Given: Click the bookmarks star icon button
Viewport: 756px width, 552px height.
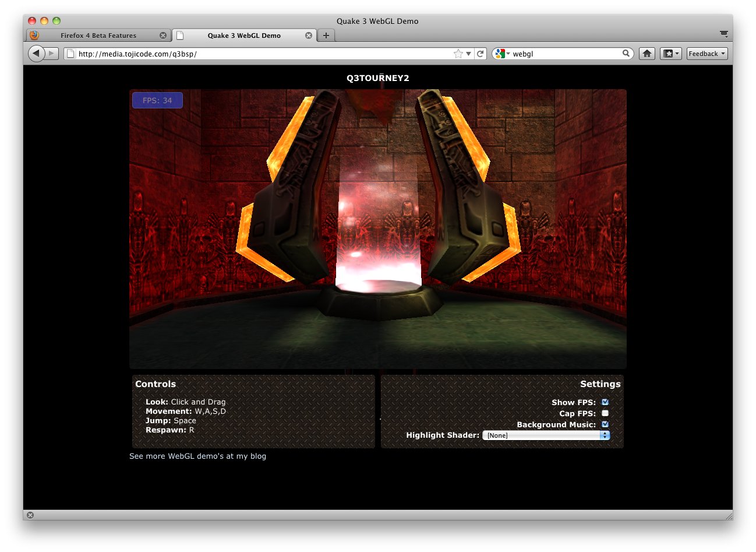Looking at the screenshot, I should coord(669,53).
